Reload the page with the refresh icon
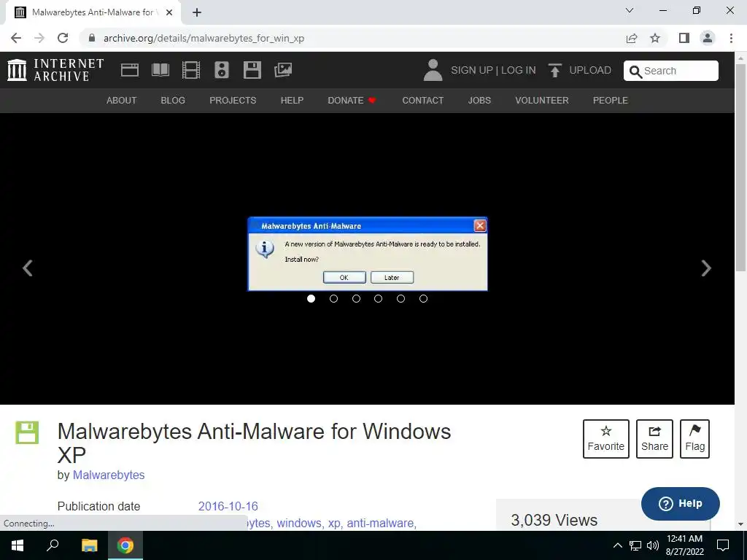 [63, 38]
